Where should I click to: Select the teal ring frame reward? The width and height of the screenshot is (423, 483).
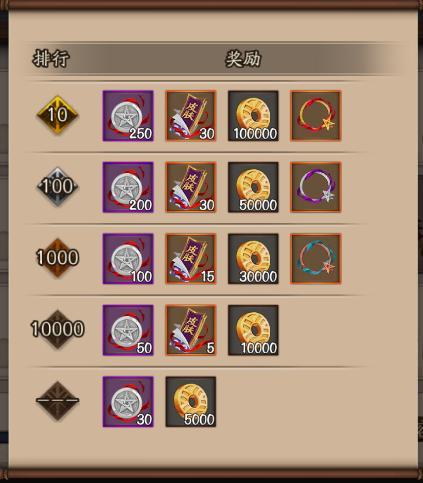(316, 259)
